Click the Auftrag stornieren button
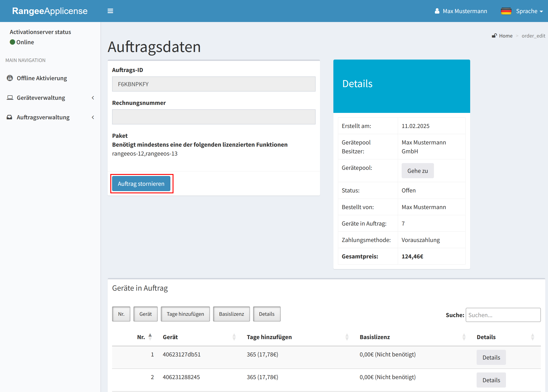The image size is (548, 392). point(141,184)
